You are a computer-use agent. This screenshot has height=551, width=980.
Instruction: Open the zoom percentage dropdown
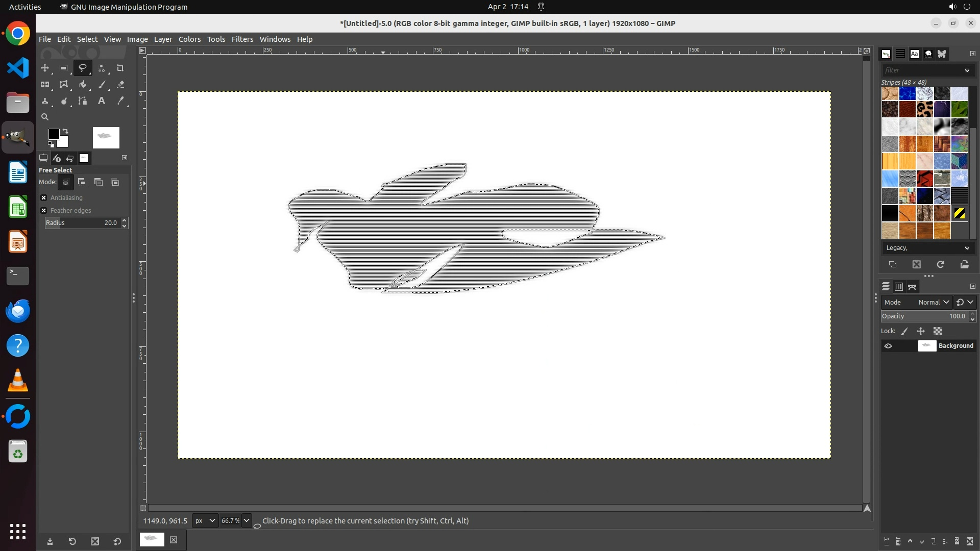[247, 521]
